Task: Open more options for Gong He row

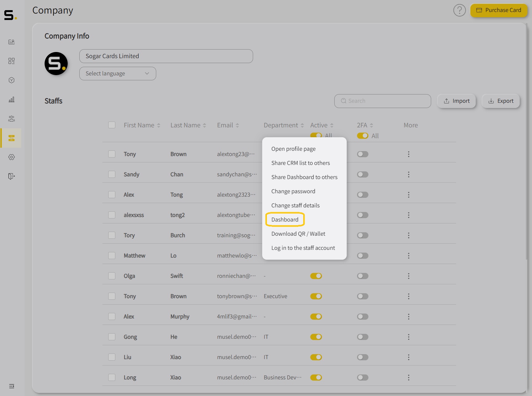Action: click(x=408, y=337)
